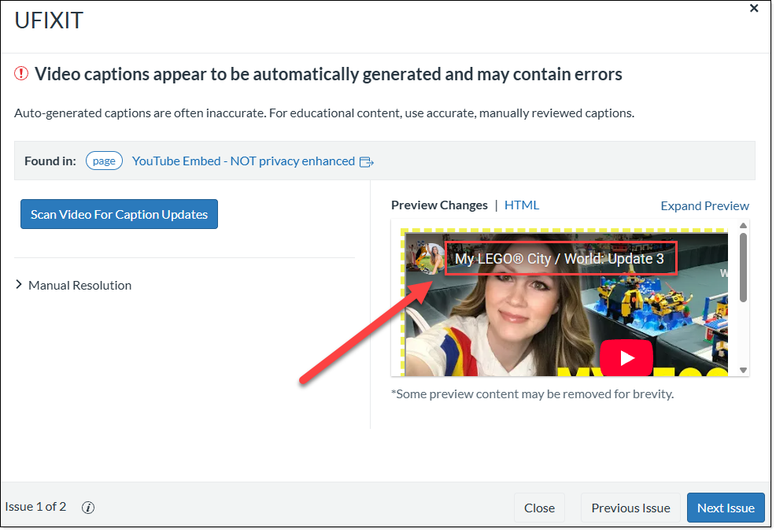Return to the Previous Issue
Screen dimensions: 776x532
click(x=630, y=508)
